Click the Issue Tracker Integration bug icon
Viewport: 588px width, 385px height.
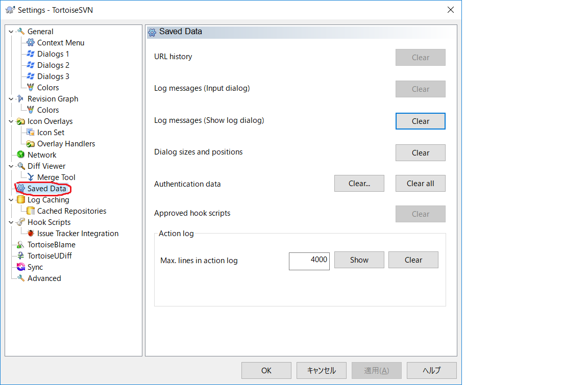click(31, 234)
